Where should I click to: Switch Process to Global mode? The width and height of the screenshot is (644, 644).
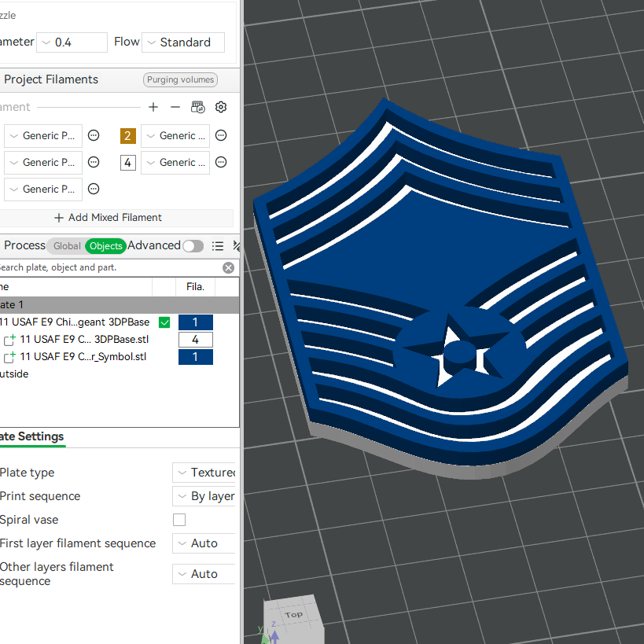67,246
